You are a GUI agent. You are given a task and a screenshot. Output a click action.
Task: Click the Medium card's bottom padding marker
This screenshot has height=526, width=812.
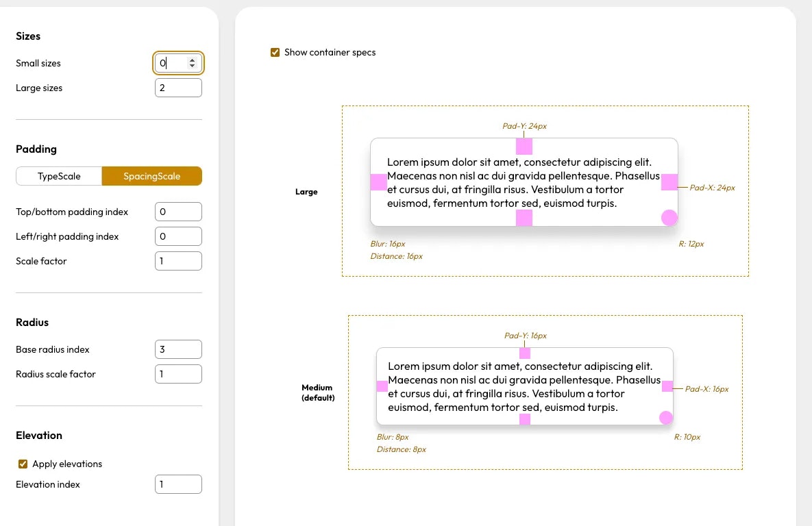coord(525,419)
